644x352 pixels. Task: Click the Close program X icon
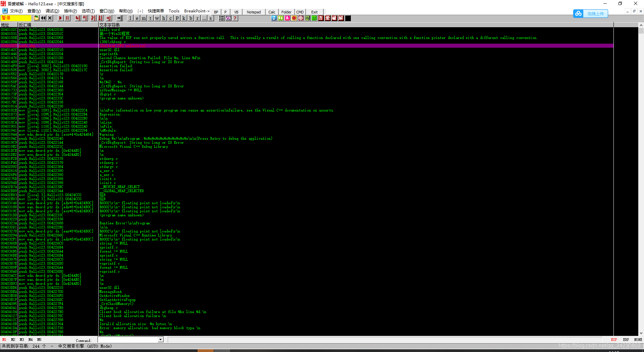point(50,18)
